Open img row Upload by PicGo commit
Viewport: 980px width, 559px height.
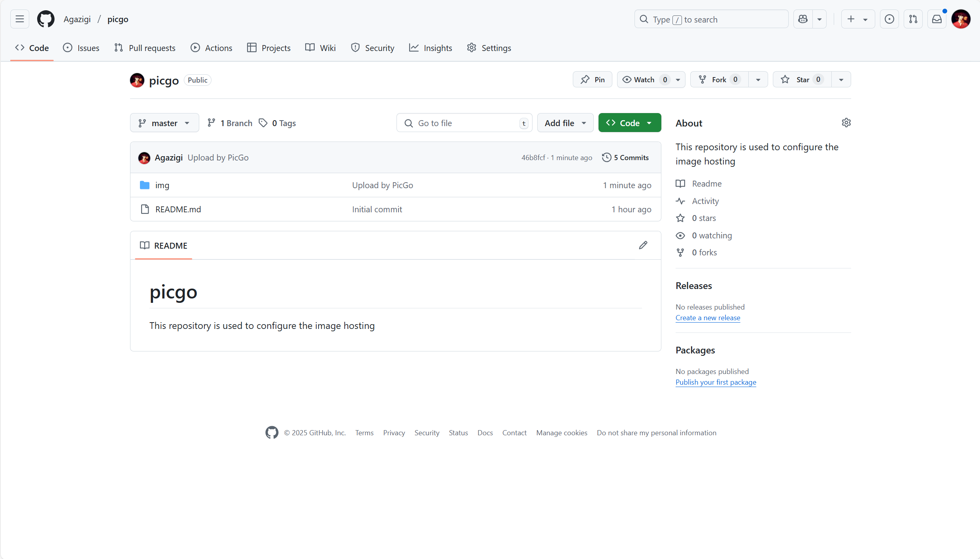[382, 185]
